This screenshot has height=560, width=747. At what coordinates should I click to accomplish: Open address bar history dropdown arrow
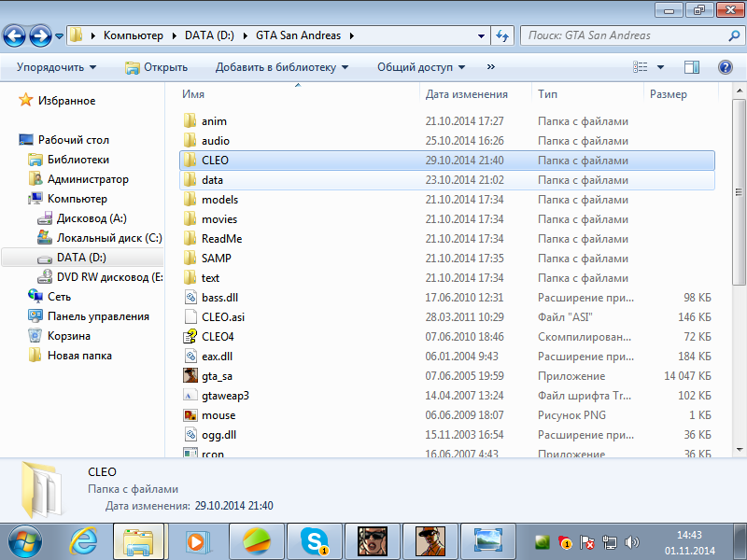coord(481,36)
